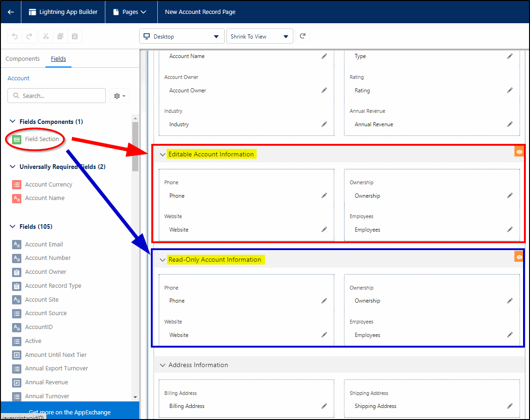The height and width of the screenshot is (420, 530).
Task: Click the back arrow to exit the builder
Action: (x=10, y=12)
